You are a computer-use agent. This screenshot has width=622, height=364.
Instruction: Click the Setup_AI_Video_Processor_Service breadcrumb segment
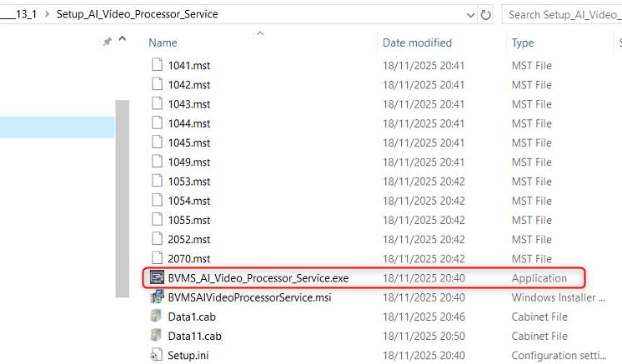(137, 14)
